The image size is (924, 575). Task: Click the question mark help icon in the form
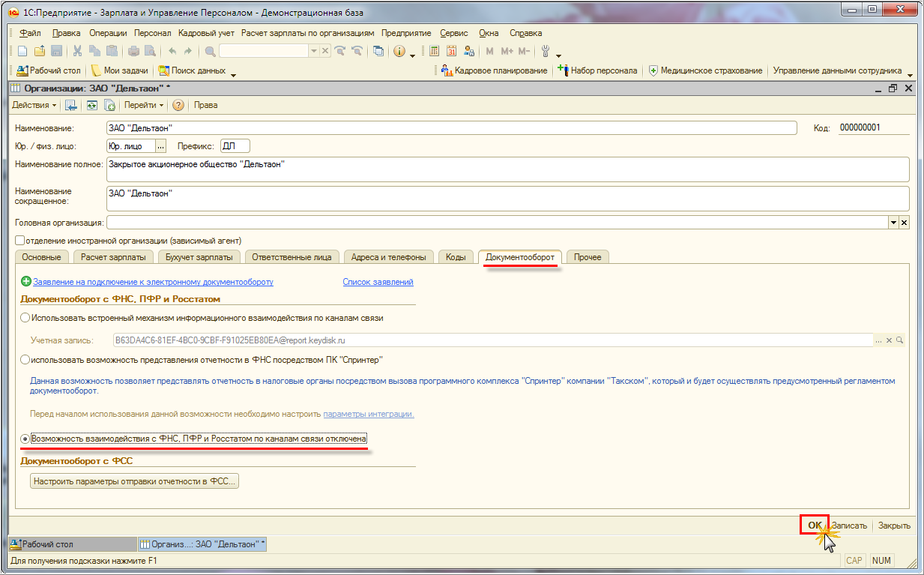pyautogui.click(x=178, y=105)
